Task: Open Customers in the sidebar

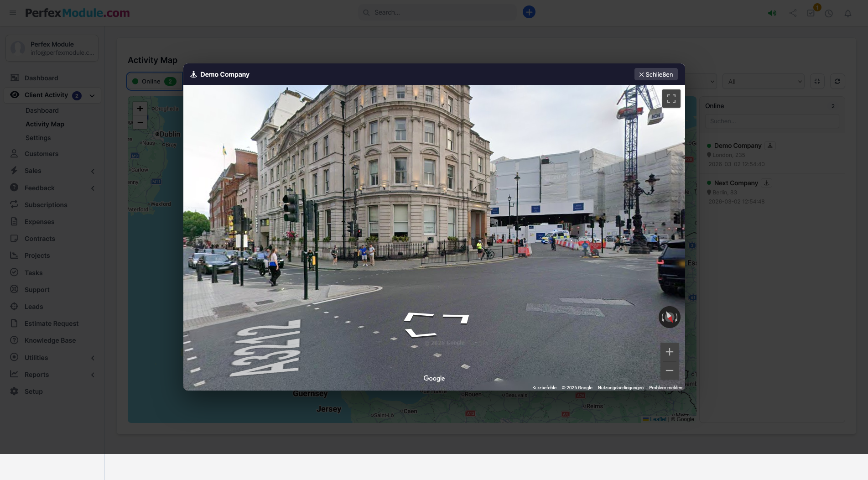Action: tap(42, 154)
